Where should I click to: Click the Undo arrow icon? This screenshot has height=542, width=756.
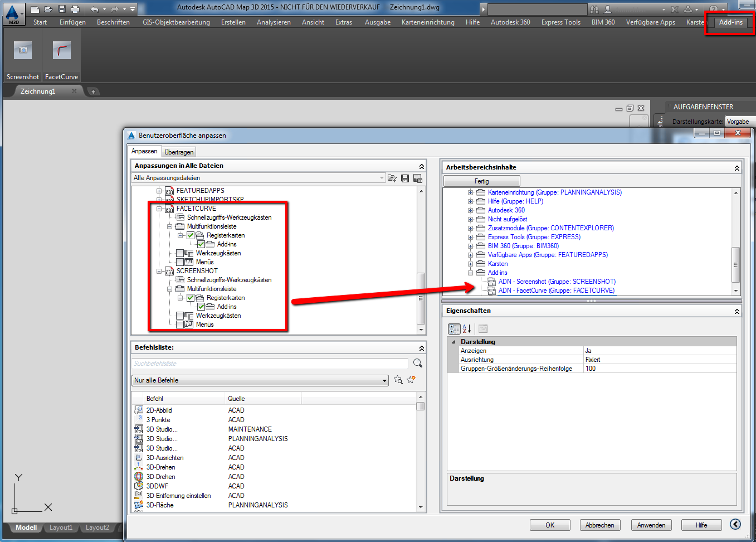coord(95,9)
